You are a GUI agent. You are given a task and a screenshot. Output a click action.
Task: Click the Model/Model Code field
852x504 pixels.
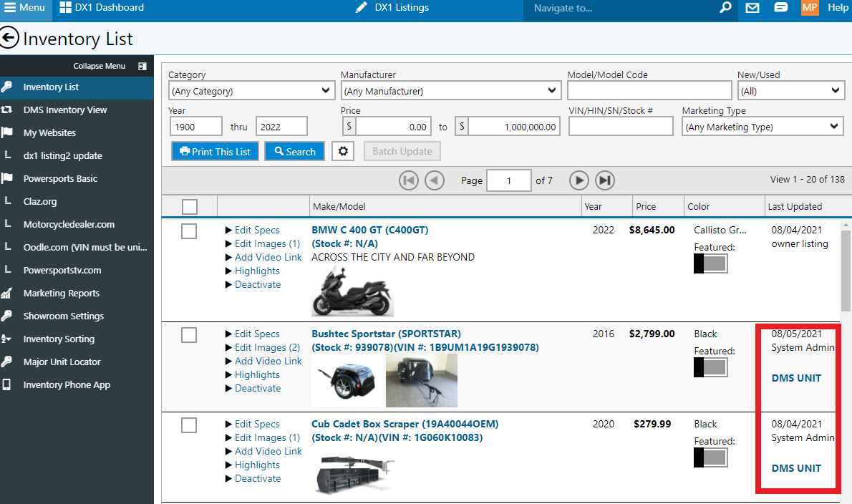click(649, 91)
